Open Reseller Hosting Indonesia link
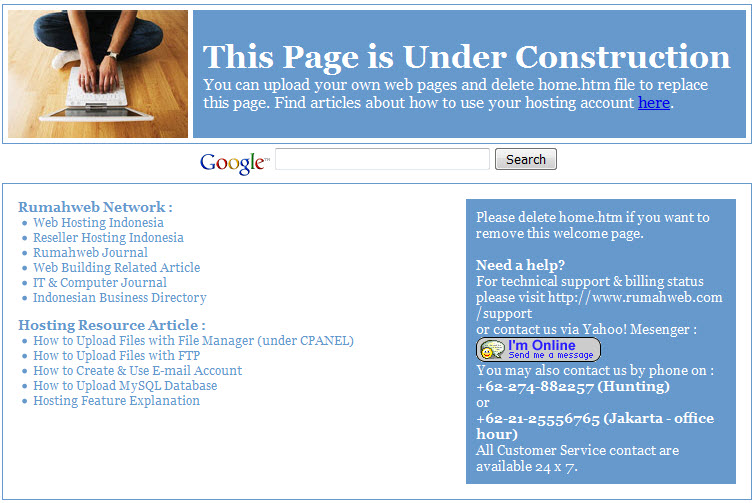This screenshot has height=503, width=754. pyautogui.click(x=108, y=238)
